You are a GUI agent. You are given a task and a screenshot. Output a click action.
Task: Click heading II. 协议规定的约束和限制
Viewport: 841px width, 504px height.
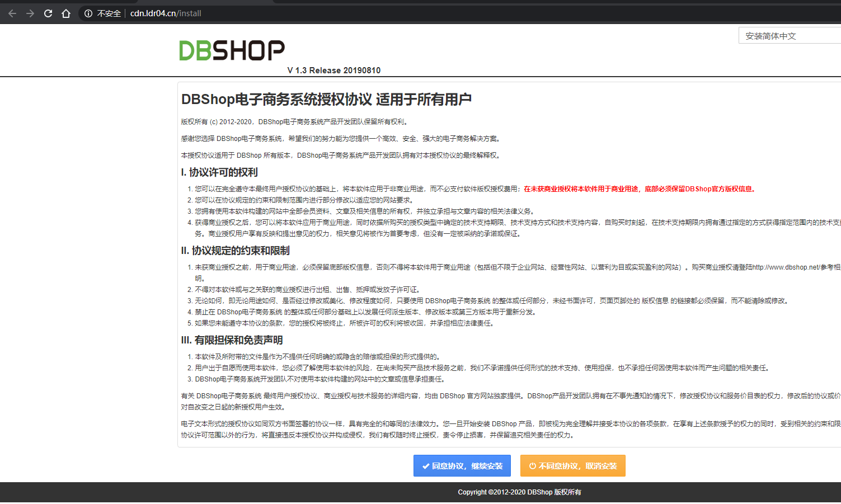pyautogui.click(x=236, y=251)
